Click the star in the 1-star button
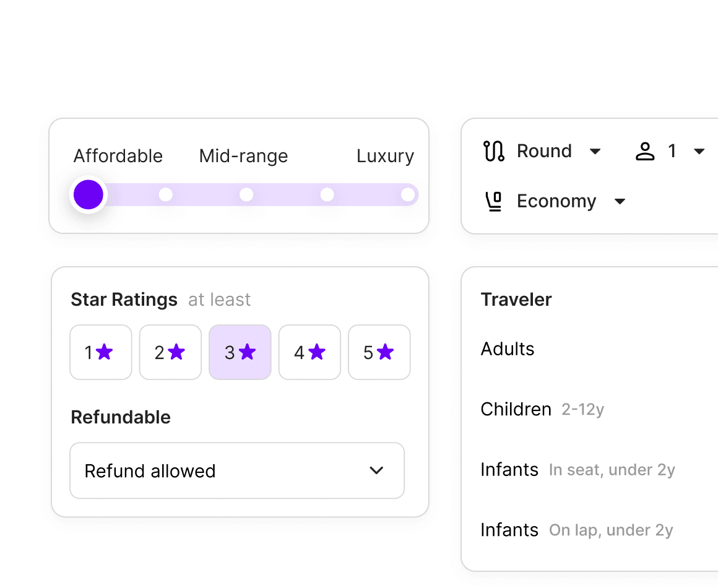This screenshot has width=718, height=588. point(105,352)
